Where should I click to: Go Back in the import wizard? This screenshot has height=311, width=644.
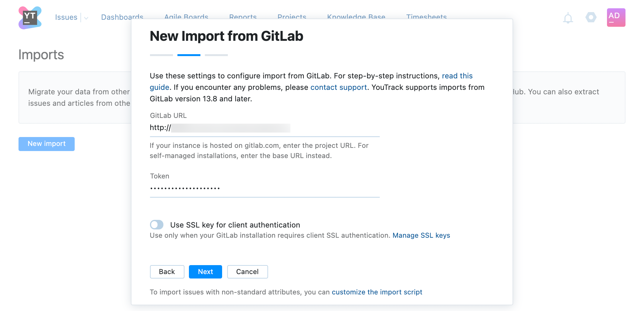tap(167, 271)
